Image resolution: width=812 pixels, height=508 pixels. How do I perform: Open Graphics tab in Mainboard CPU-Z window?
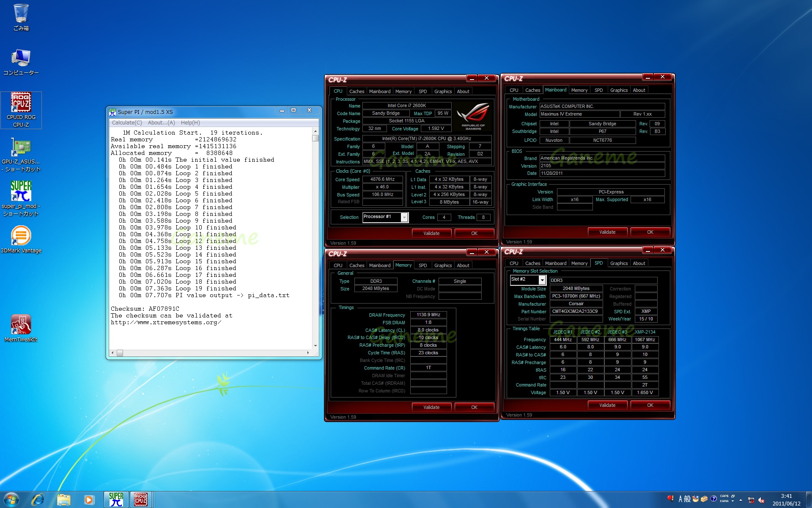[x=618, y=90]
